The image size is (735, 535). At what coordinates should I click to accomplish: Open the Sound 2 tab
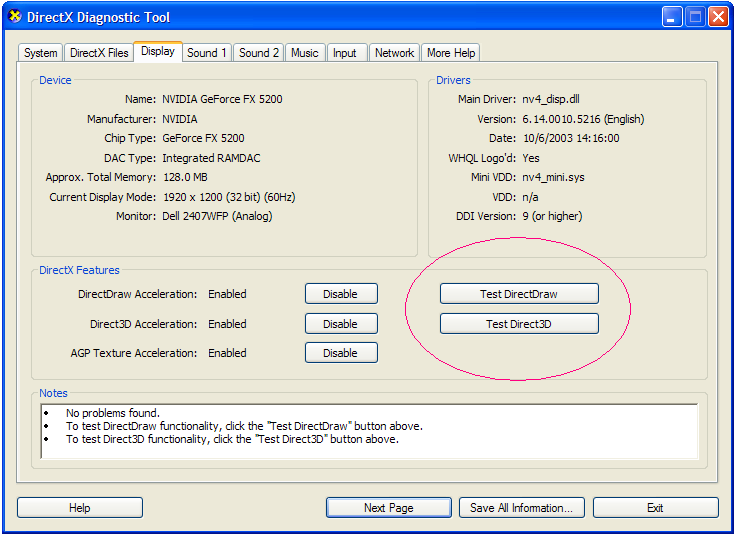click(259, 53)
